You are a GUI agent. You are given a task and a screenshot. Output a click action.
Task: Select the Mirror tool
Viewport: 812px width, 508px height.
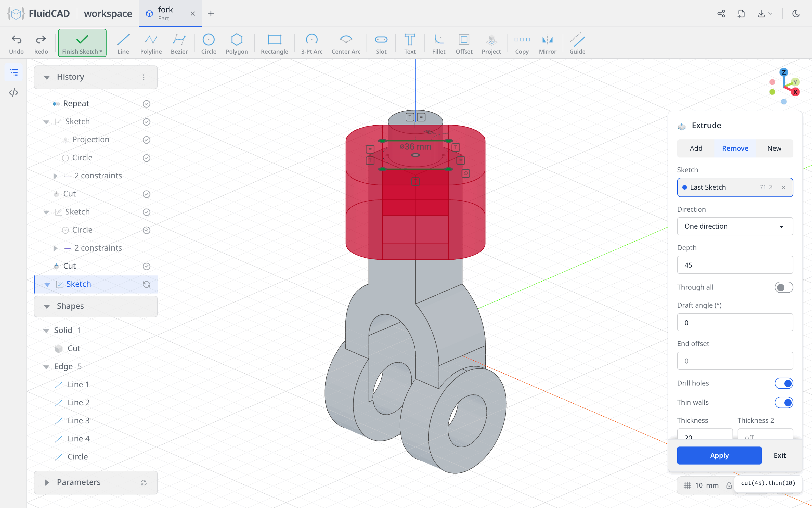pos(547,44)
